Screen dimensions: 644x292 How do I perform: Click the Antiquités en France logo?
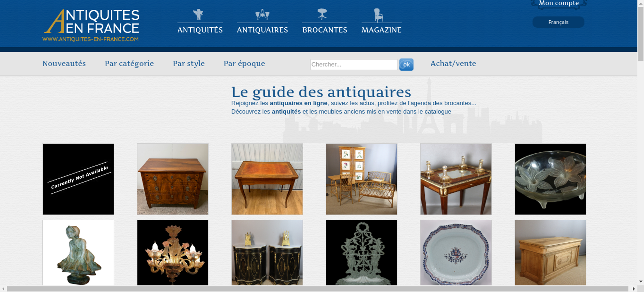click(x=91, y=25)
